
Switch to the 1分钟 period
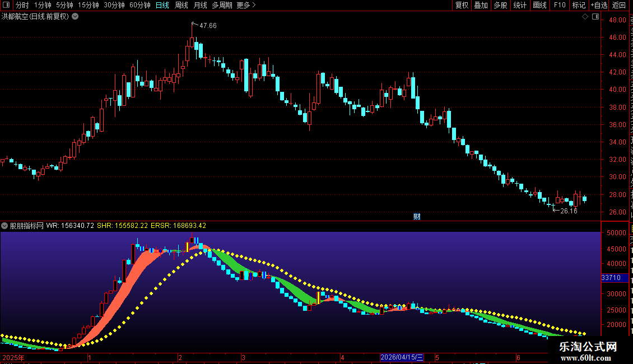43,5
